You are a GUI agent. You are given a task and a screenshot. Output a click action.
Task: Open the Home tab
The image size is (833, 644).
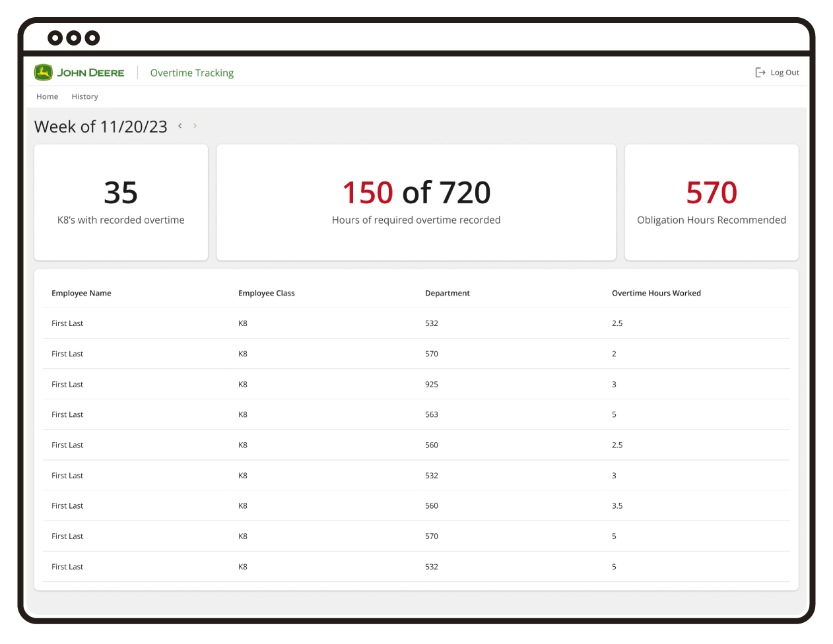[x=48, y=96]
